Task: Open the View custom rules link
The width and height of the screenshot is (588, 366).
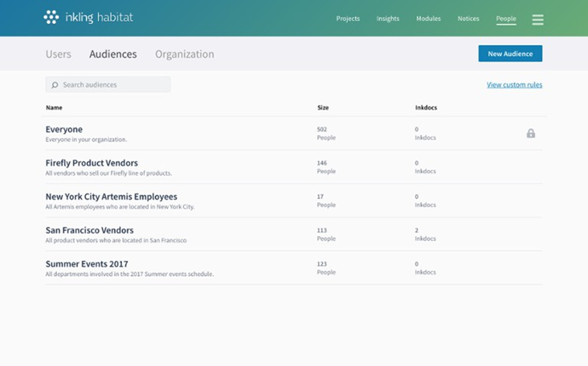Action: click(514, 85)
